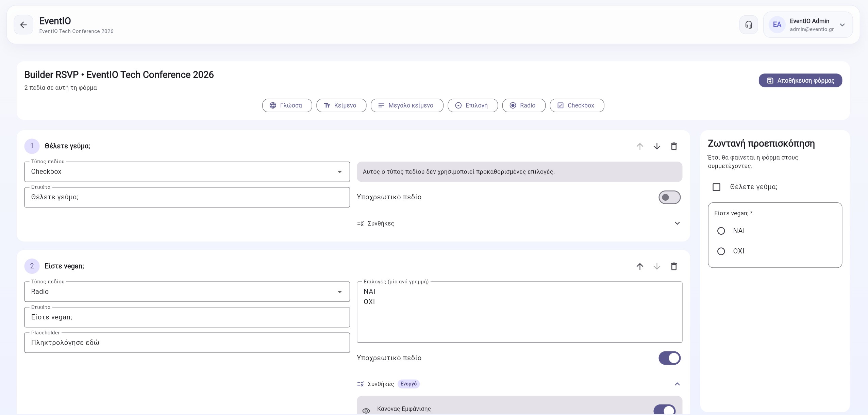
Task: Click the EA avatar circle
Action: tap(777, 25)
